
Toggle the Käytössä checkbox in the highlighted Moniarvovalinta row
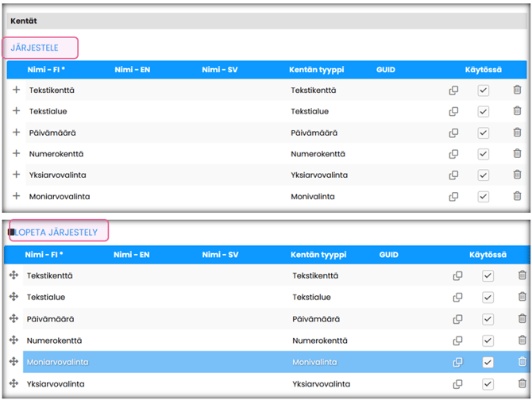point(488,362)
